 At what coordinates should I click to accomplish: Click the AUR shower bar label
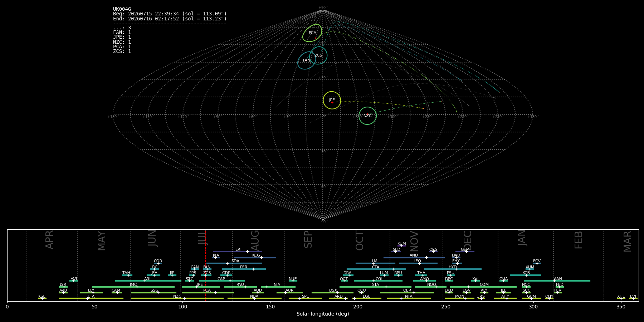coord(289,291)
